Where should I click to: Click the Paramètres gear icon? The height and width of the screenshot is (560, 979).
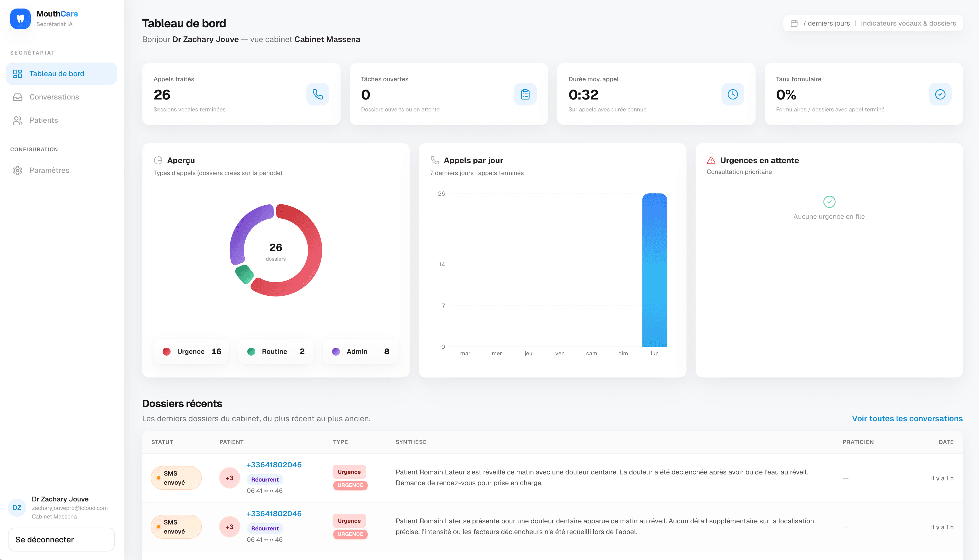pos(18,170)
